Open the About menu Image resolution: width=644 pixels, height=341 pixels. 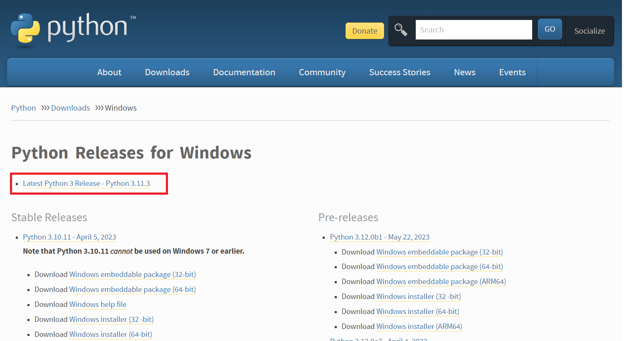point(109,72)
